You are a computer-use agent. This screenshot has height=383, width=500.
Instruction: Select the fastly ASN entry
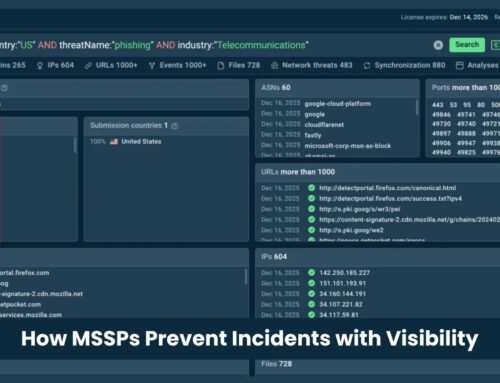[313, 135]
